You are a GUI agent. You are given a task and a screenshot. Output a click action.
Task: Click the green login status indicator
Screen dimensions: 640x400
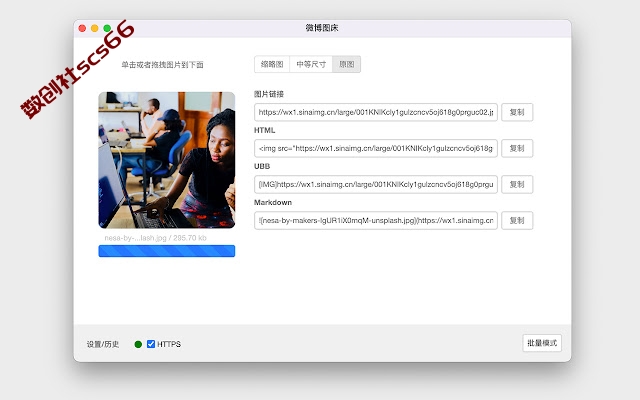138,344
